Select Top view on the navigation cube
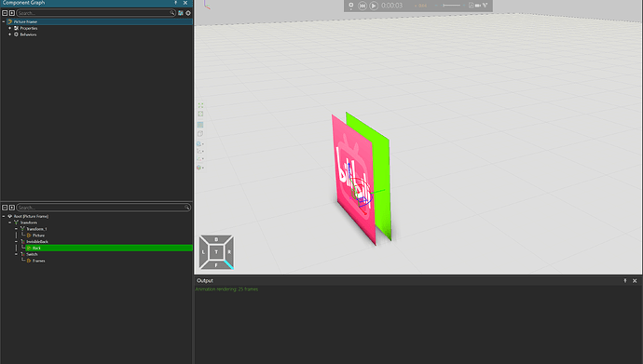643x364 pixels. pos(216,251)
